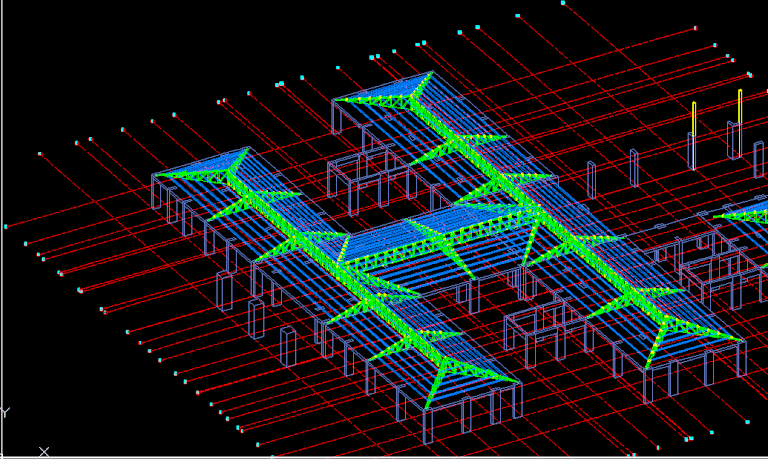
Task: Click the Y axis label of the coordinate icon
Action: tap(5, 412)
